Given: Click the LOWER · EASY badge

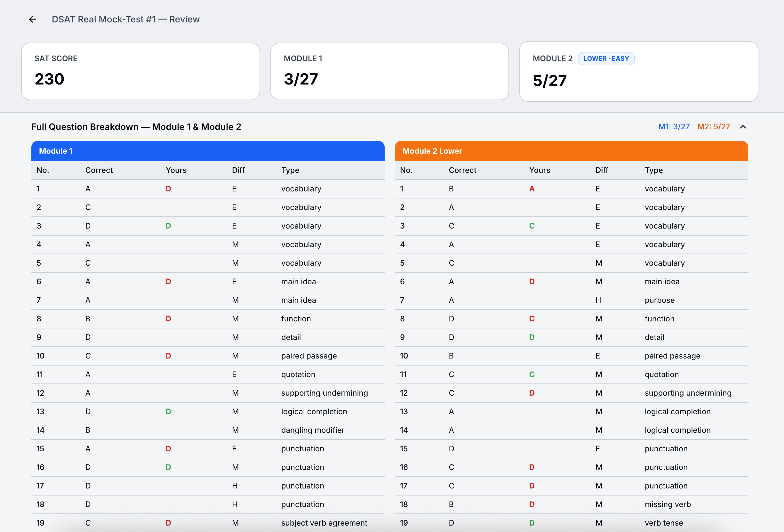Looking at the screenshot, I should click(606, 59).
